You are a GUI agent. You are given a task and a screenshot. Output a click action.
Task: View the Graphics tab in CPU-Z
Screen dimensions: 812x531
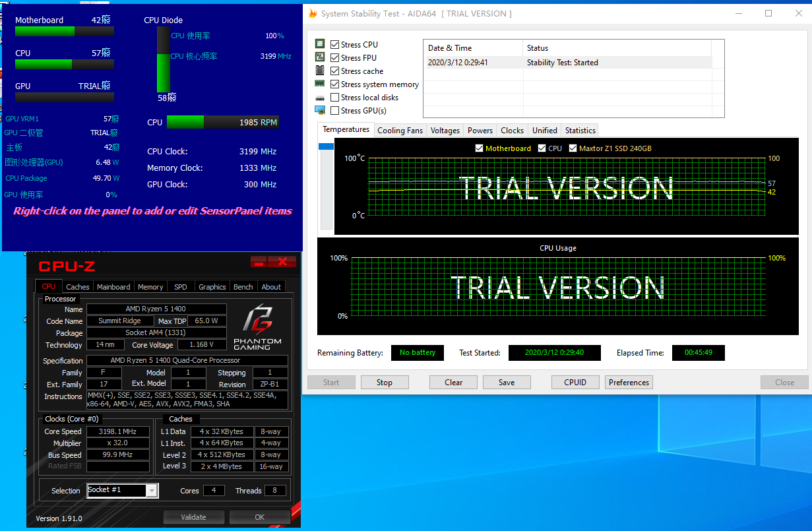(212, 287)
